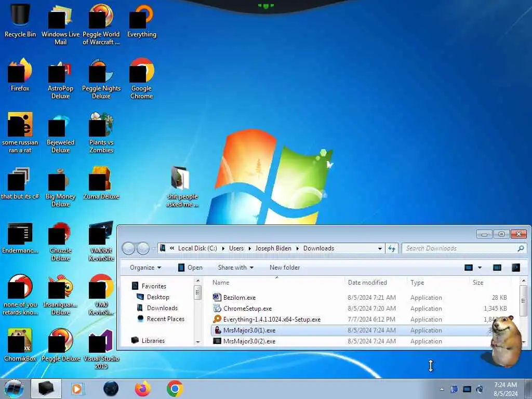Go forward in Explorer navigation
532x399 pixels.
(x=143, y=248)
